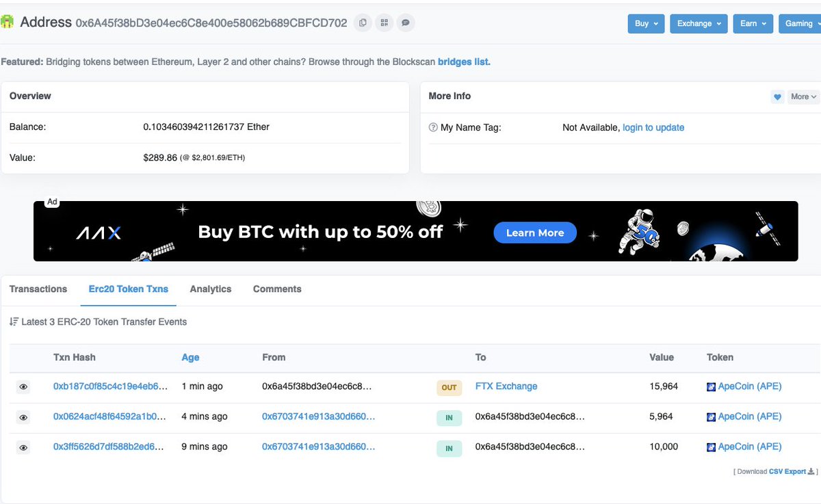Click the sort icon beside Latest 3 transfers
The image size is (821, 504).
coord(14,321)
